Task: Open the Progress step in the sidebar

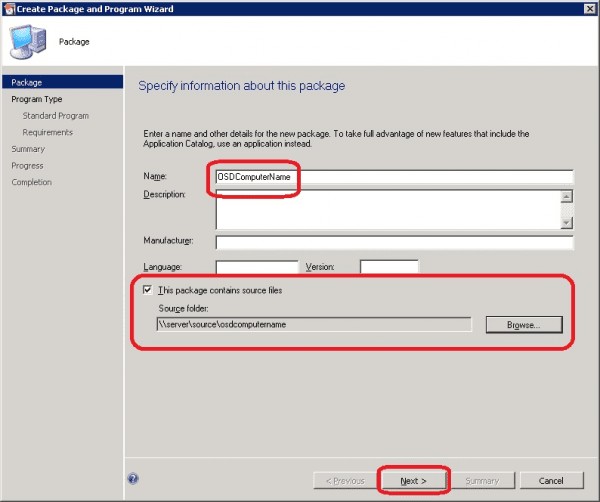Action: point(27,165)
